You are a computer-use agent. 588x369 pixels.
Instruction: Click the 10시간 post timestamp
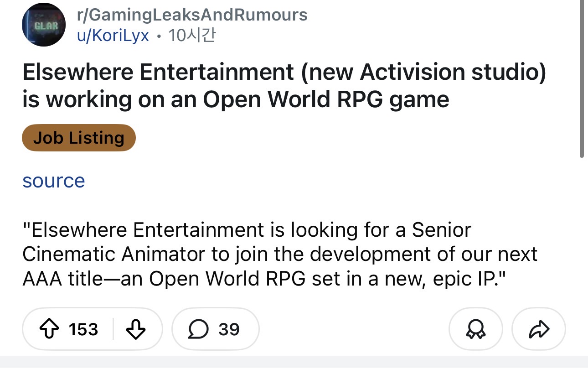pyautogui.click(x=191, y=36)
